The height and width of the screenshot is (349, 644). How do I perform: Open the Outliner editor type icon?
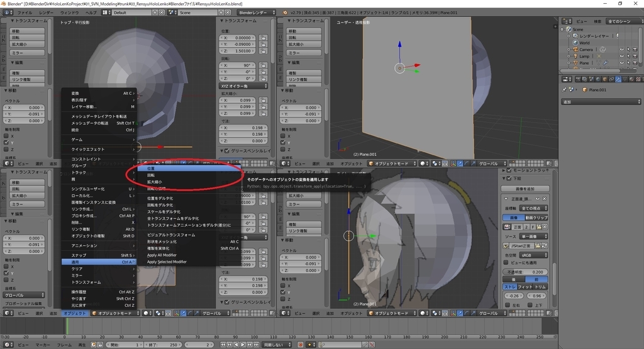point(567,21)
